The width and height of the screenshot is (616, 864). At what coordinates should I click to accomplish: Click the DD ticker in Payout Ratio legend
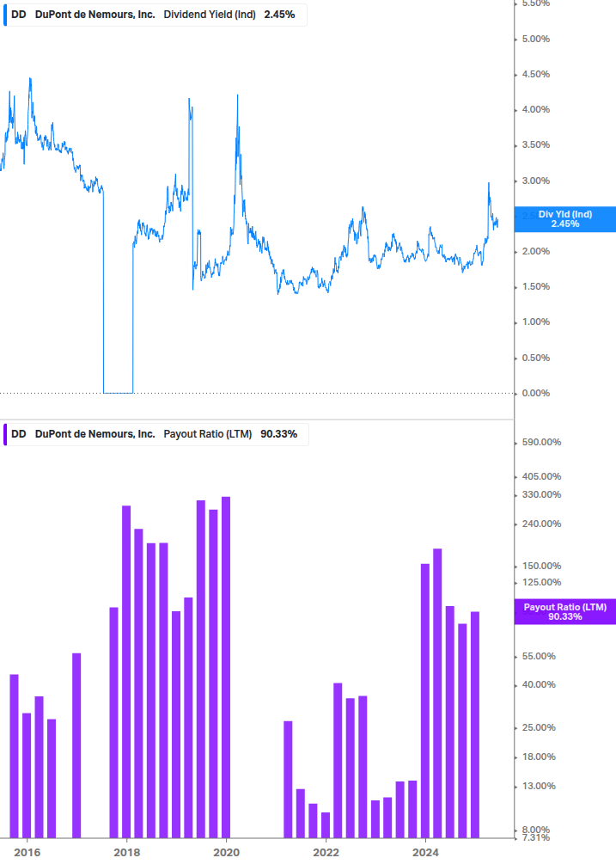[19, 434]
